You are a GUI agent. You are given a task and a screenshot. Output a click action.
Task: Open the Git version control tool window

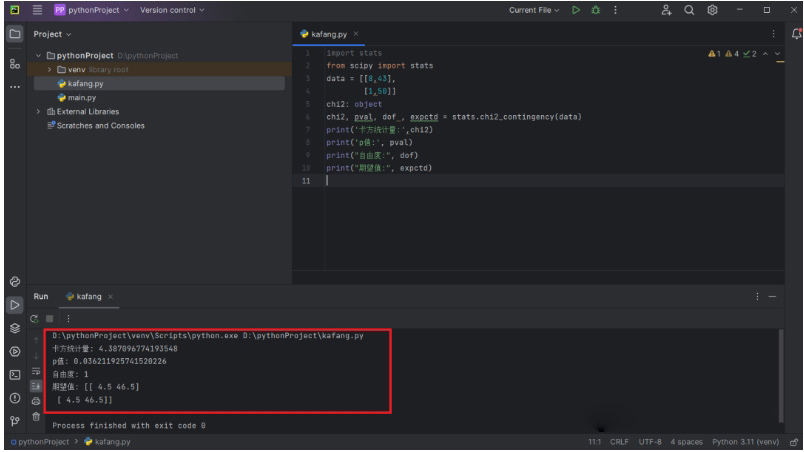click(14, 421)
